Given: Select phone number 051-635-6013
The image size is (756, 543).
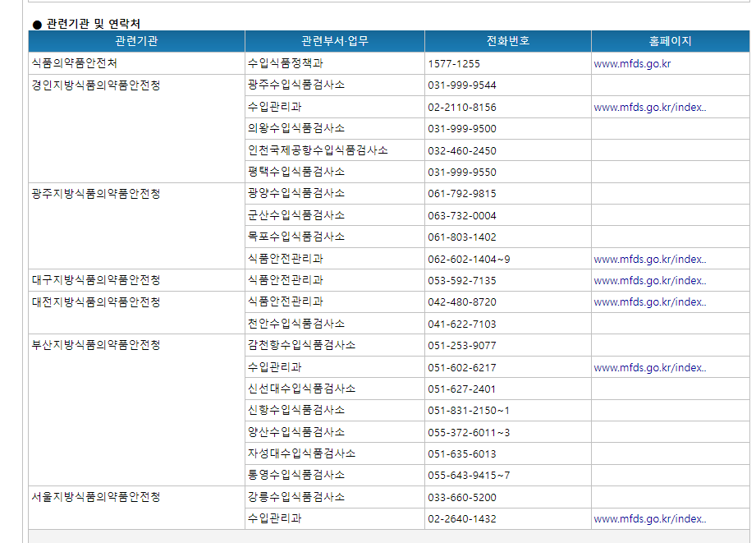Looking at the screenshot, I should [x=462, y=454].
